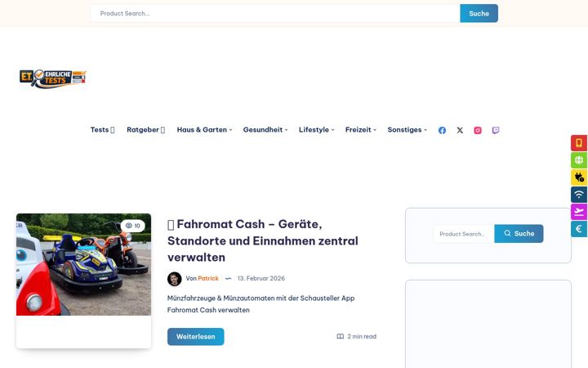This screenshot has height=368, width=588.
Task: Open the X (Twitter) social icon
Action: coord(460,130)
